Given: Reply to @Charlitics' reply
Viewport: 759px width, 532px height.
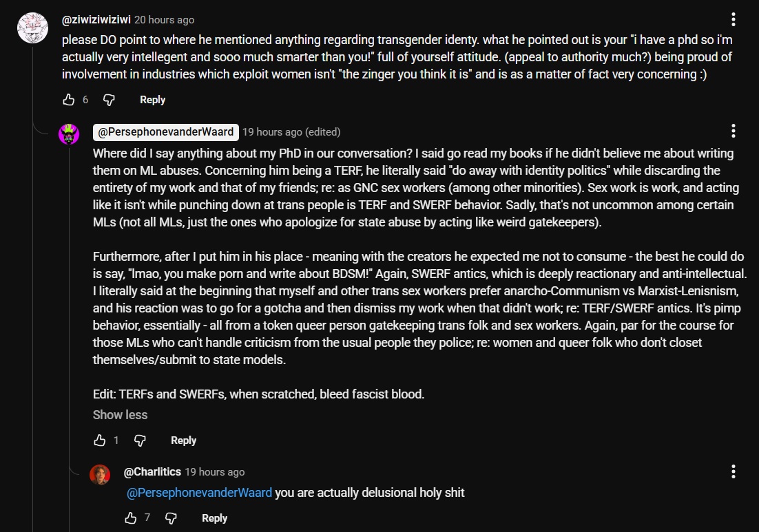Looking at the screenshot, I should [x=214, y=518].
